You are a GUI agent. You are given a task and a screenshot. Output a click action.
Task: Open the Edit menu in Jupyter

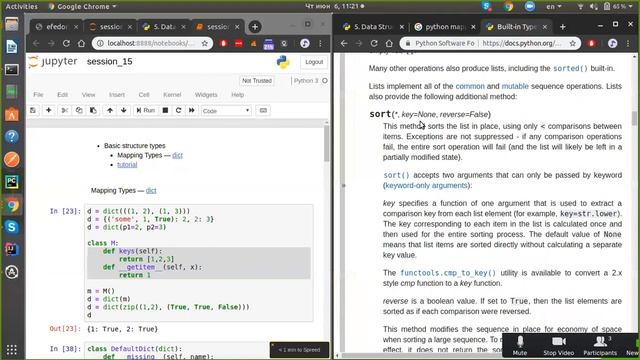[x=62, y=95]
